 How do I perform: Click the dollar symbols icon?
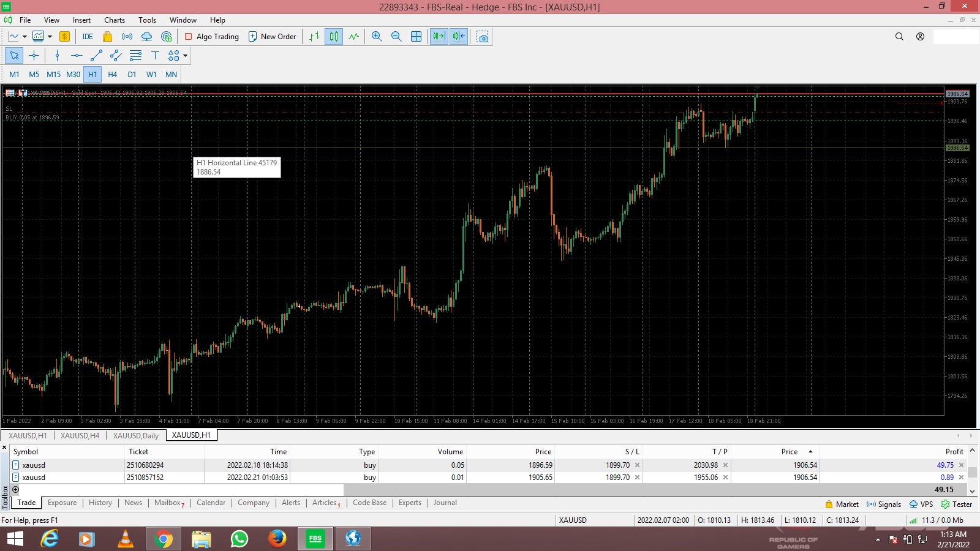(x=64, y=37)
